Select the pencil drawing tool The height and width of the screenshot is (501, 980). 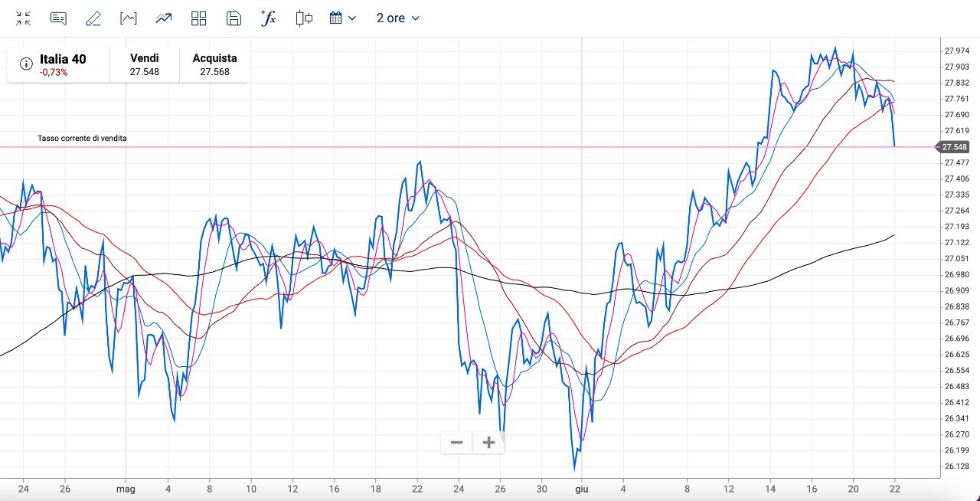(x=93, y=18)
